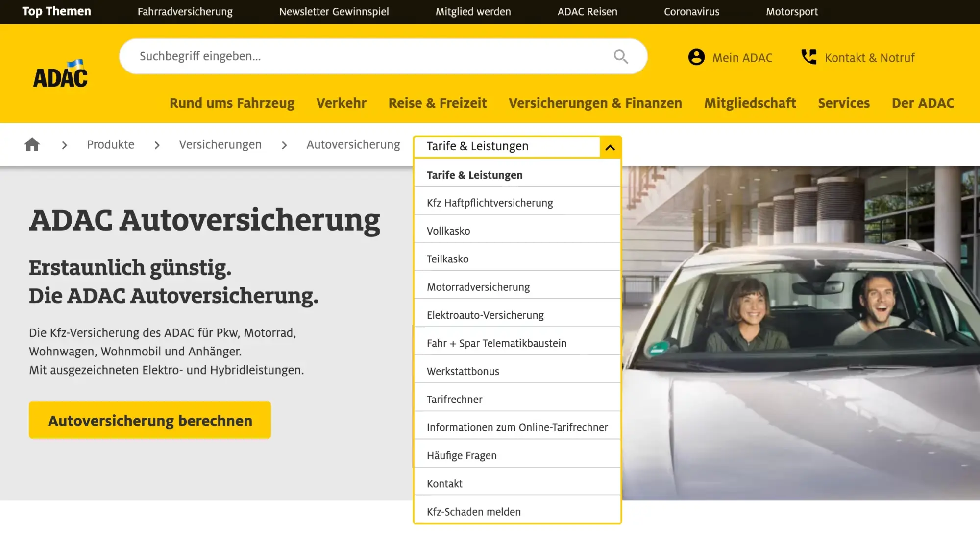The height and width of the screenshot is (541, 980).
Task: Click the phone Kontakt & Notruf icon
Action: [x=808, y=57]
